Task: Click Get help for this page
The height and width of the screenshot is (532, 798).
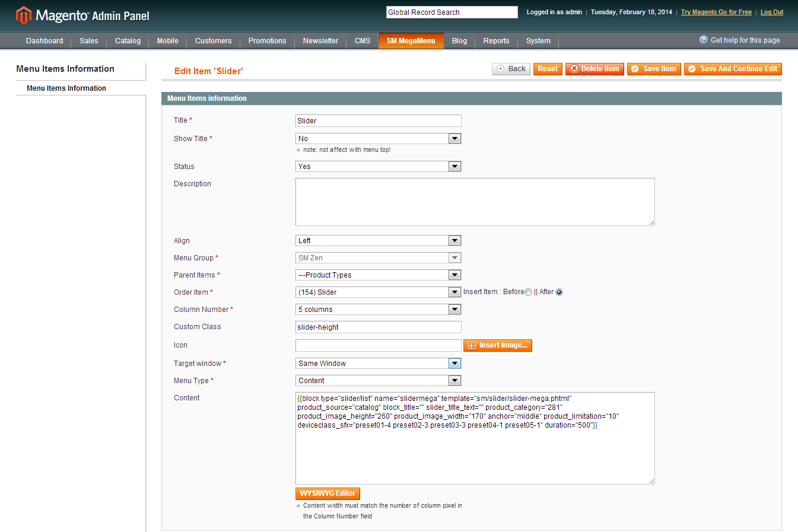Action: pyautogui.click(x=745, y=40)
